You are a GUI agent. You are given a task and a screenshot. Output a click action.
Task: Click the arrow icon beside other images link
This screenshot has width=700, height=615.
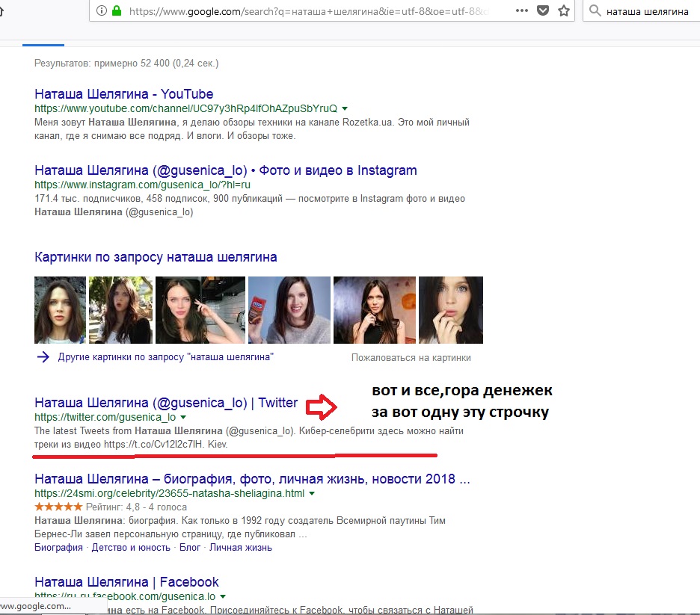[43, 356]
